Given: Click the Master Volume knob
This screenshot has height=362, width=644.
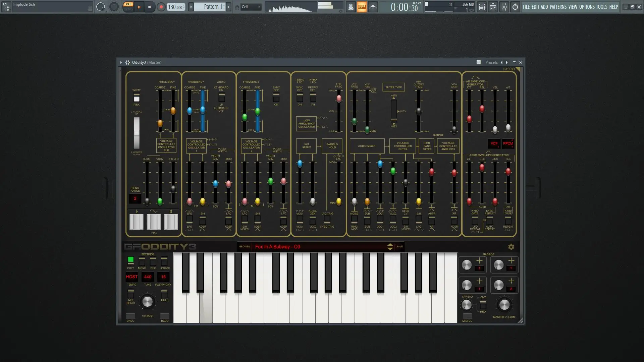Looking at the screenshot, I should click(504, 304).
